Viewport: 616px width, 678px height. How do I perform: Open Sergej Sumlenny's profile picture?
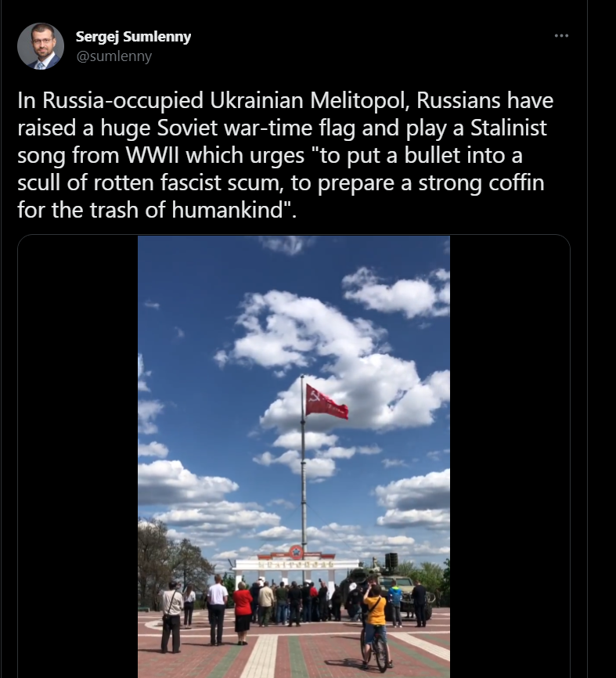[41, 46]
